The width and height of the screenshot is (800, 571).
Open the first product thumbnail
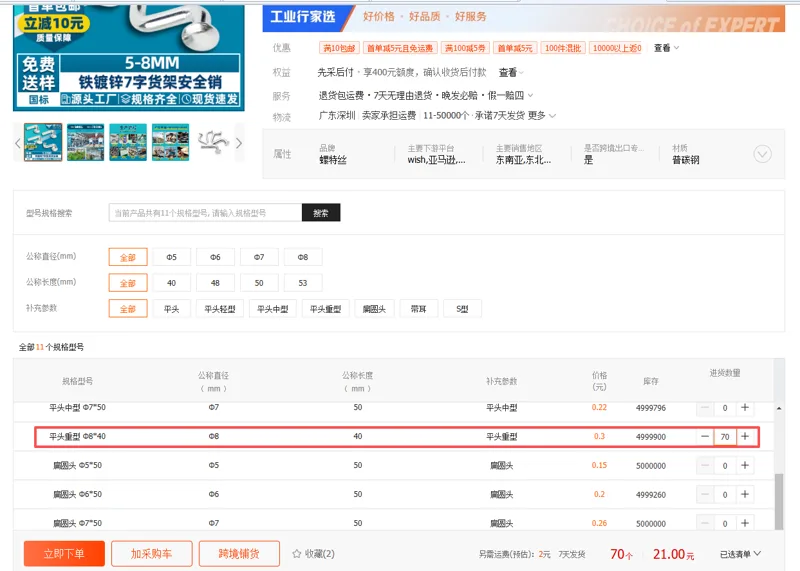(x=43, y=142)
